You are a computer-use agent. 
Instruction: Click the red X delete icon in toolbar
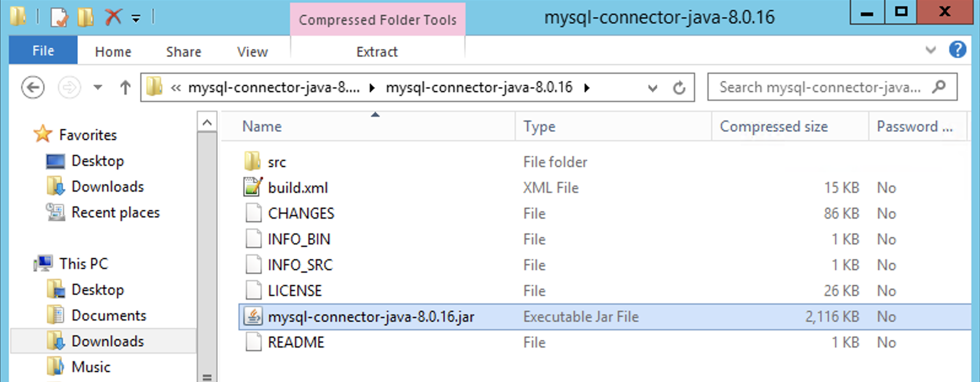[113, 17]
